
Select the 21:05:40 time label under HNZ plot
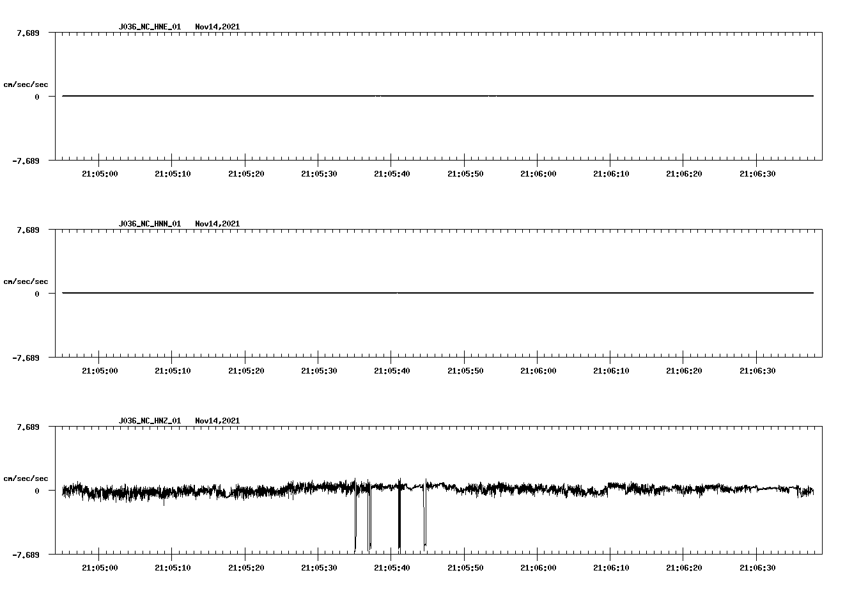(392, 568)
